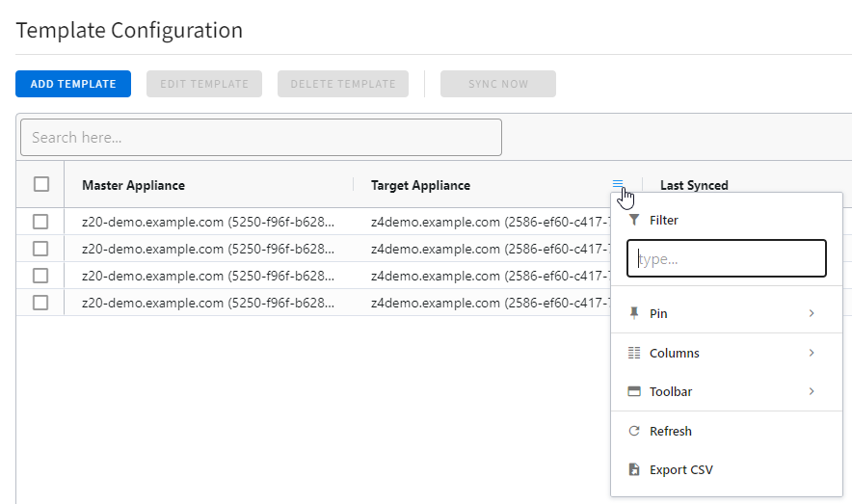This screenshot has height=504, width=852.
Task: Click the filter 'type...' input box
Action: click(x=727, y=258)
